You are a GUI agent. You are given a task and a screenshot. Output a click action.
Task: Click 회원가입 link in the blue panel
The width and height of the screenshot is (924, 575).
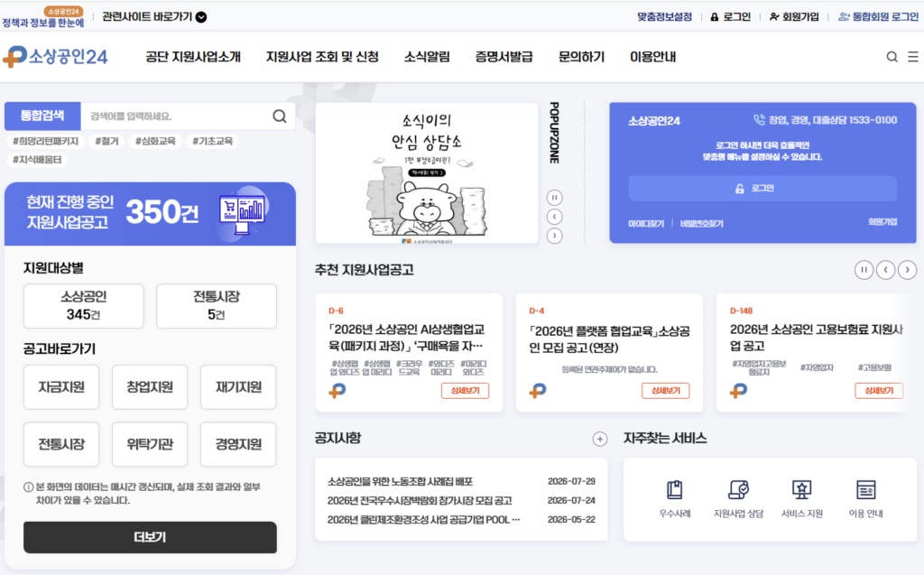pos(882,222)
